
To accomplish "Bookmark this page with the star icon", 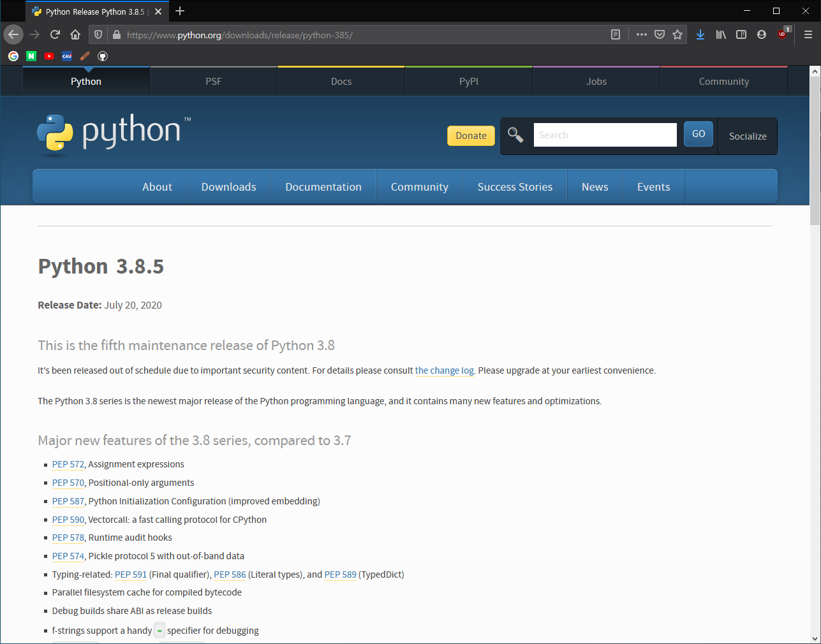I will tap(677, 34).
